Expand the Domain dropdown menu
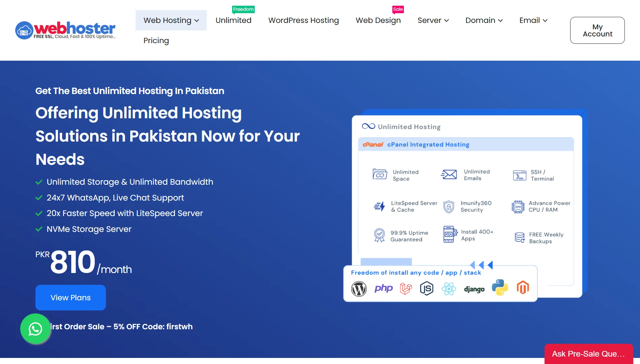 point(484,20)
